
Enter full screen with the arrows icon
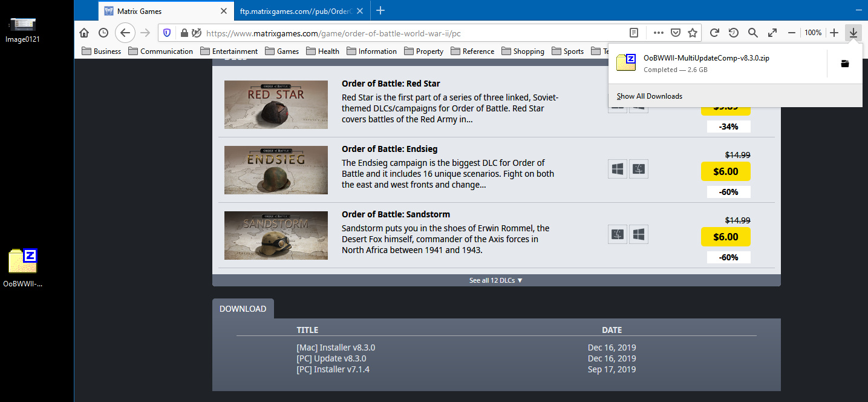tap(772, 33)
